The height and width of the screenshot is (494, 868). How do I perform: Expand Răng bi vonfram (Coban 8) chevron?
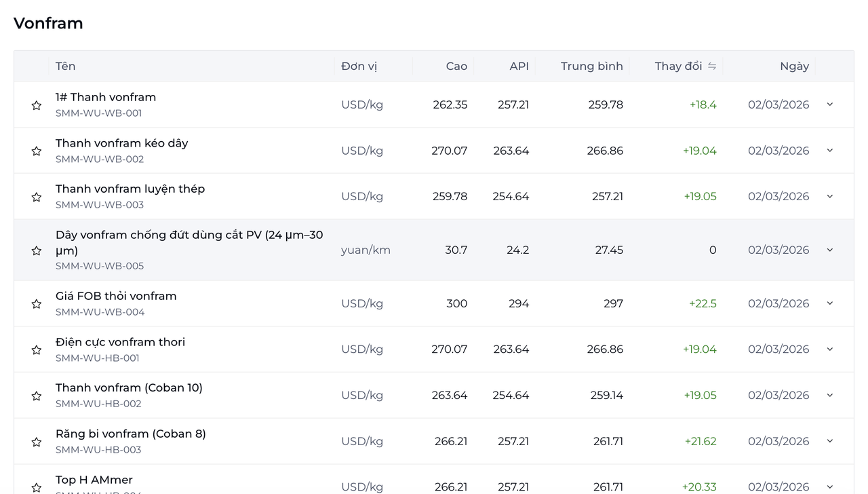point(829,441)
